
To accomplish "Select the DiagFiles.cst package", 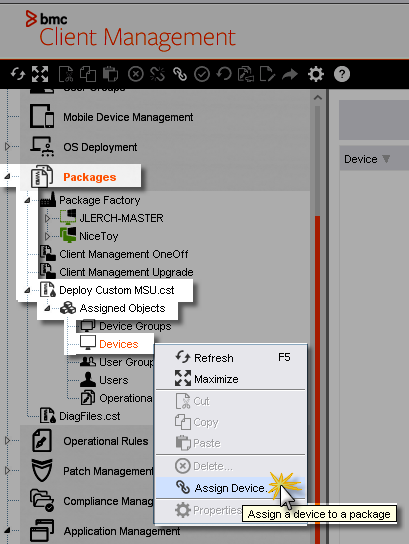I will click(90, 416).
